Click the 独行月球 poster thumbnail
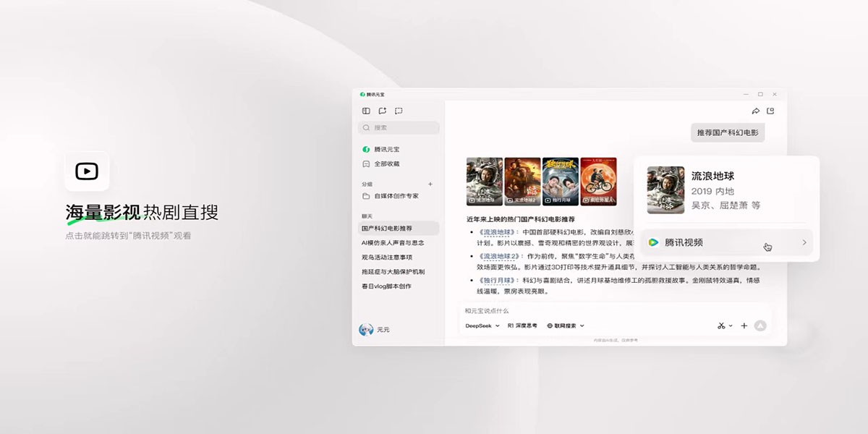 [561, 182]
